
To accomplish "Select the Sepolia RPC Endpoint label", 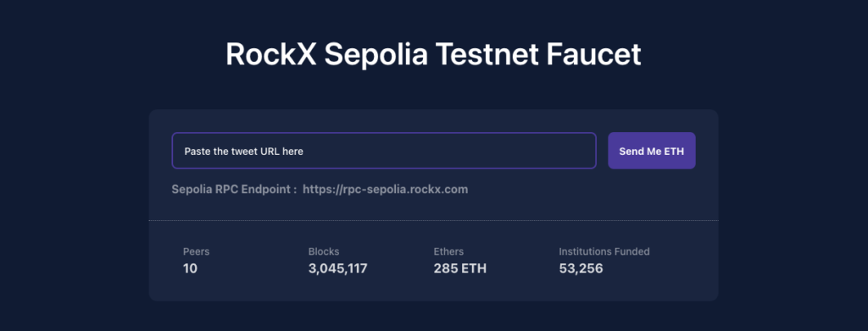I will [234, 190].
